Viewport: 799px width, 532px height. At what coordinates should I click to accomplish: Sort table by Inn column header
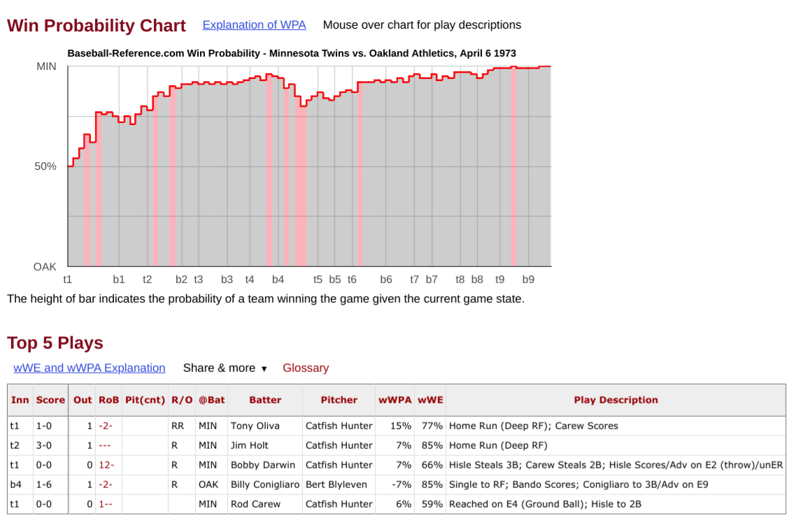pos(20,400)
